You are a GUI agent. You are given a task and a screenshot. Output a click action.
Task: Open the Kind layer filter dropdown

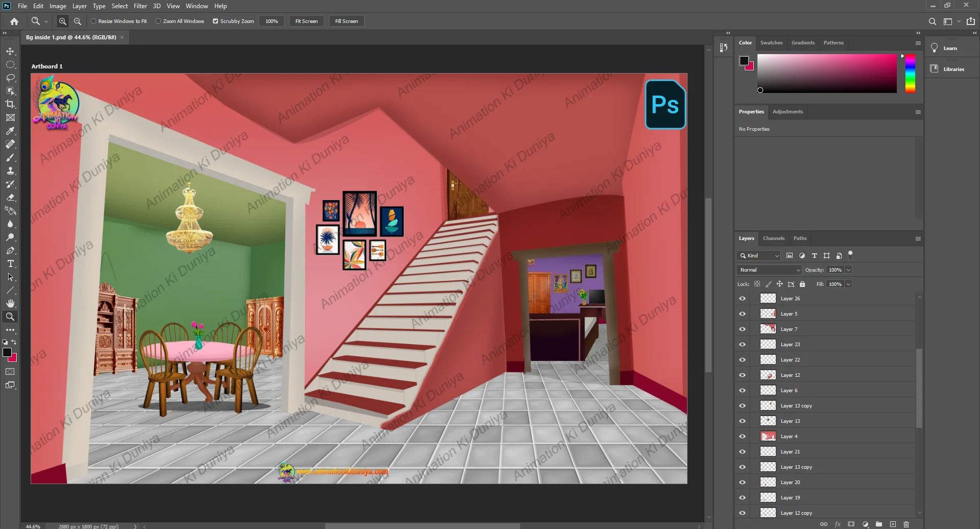click(759, 256)
